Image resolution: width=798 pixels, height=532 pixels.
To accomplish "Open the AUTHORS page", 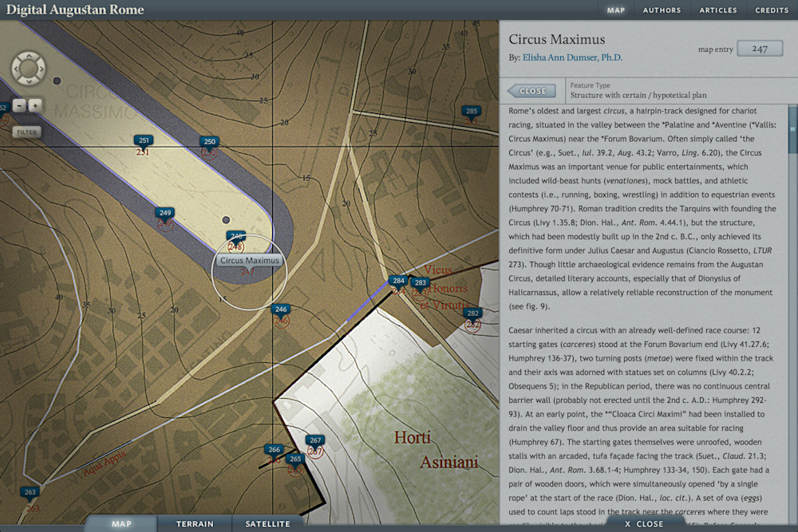I will (x=662, y=10).
